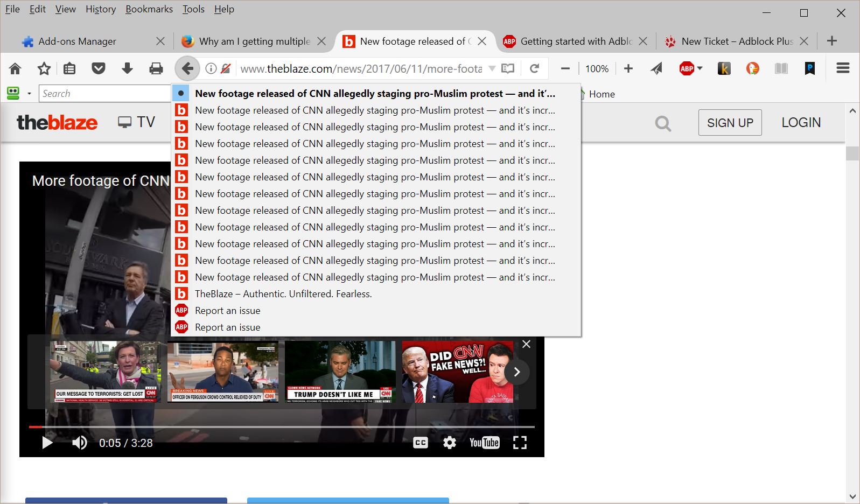This screenshot has width=860, height=504.
Task: Play the video with play button
Action: [x=47, y=443]
